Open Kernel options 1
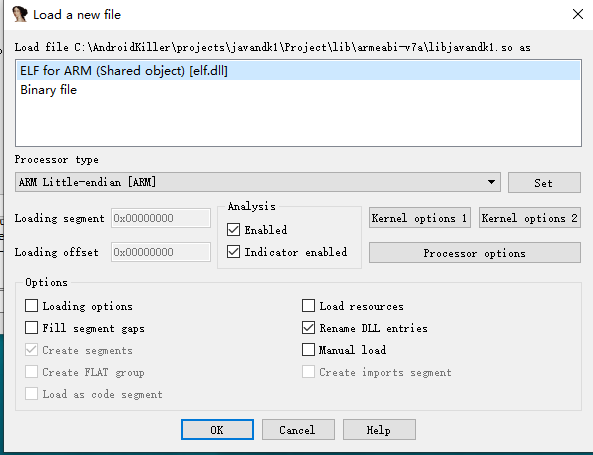Screen dimensions: 593x455 point(420,218)
